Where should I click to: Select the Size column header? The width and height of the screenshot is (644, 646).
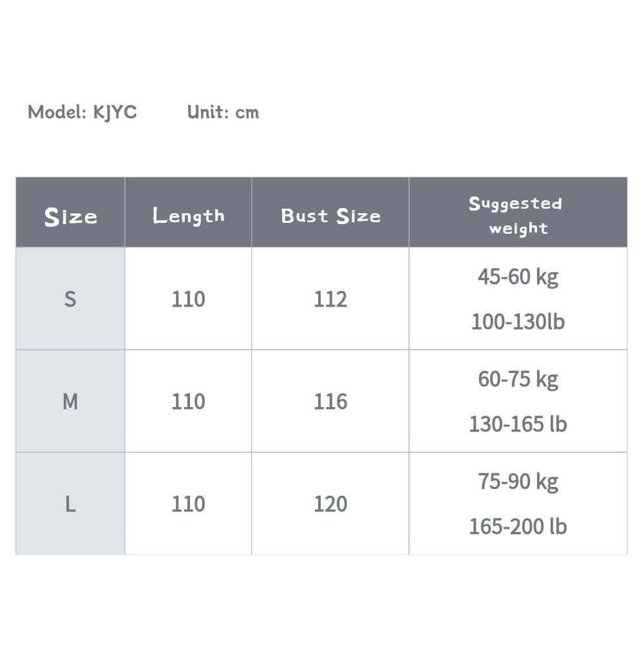click(x=70, y=216)
